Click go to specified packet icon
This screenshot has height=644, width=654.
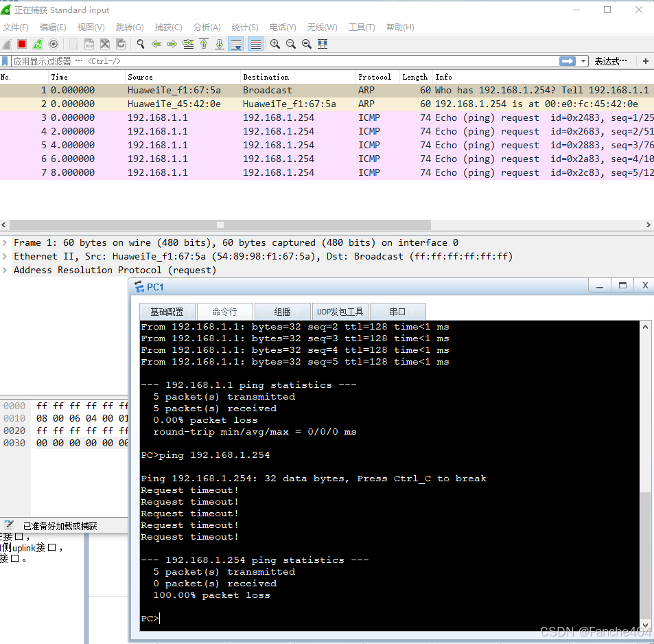pyautogui.click(x=188, y=44)
